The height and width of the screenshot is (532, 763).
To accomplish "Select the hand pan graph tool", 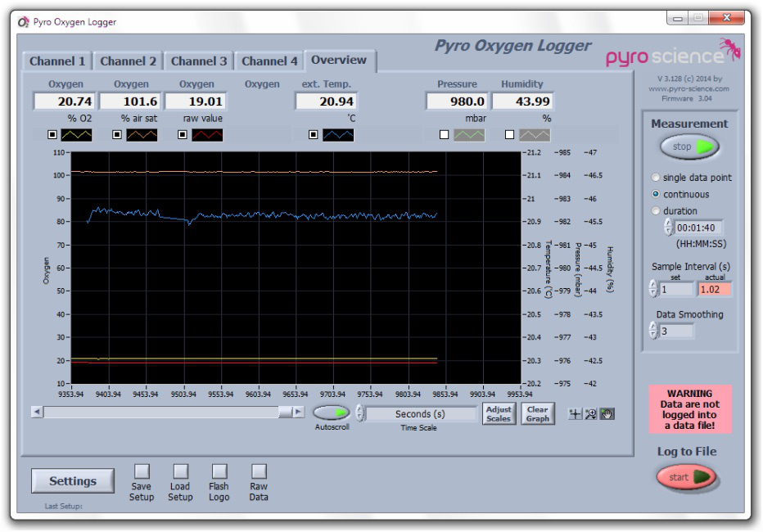I will (x=606, y=414).
